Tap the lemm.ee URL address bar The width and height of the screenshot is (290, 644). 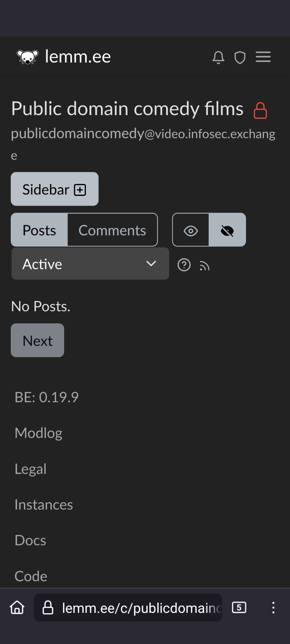pyautogui.click(x=128, y=607)
